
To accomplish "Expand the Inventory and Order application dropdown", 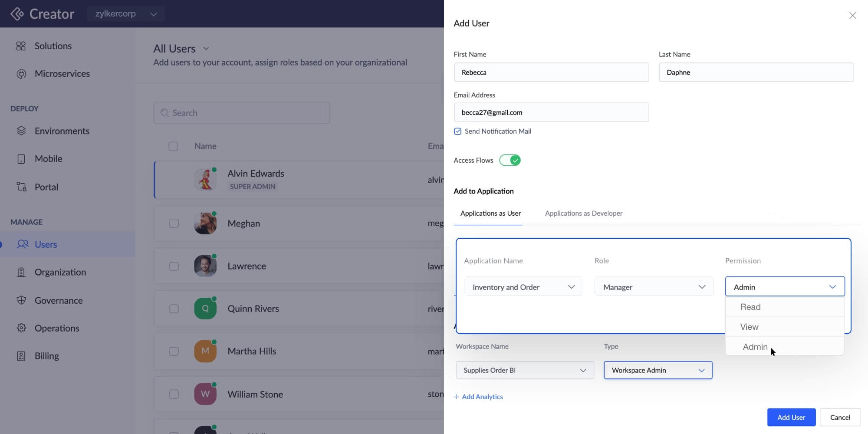I will tap(523, 287).
